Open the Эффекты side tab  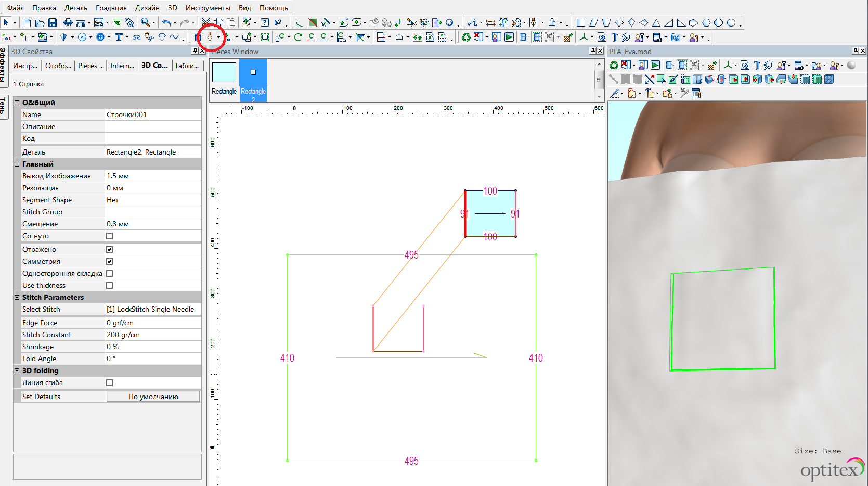pos(3,65)
